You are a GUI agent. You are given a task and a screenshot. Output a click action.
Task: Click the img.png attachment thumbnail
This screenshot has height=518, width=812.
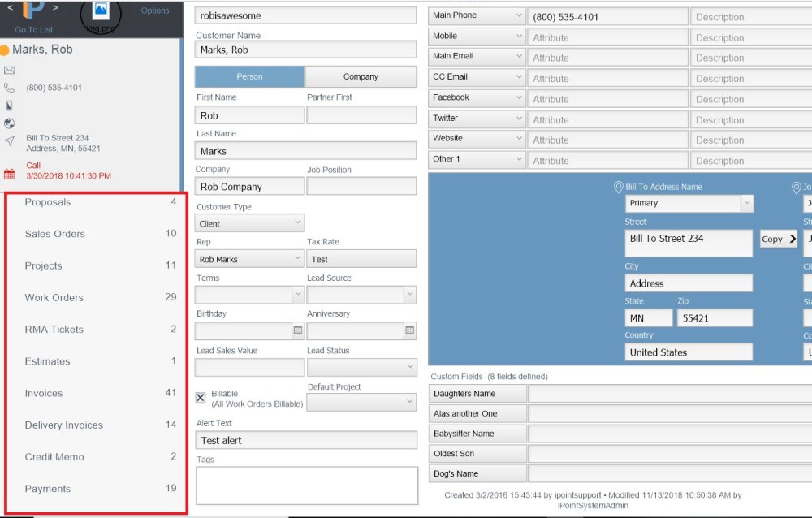click(101, 11)
